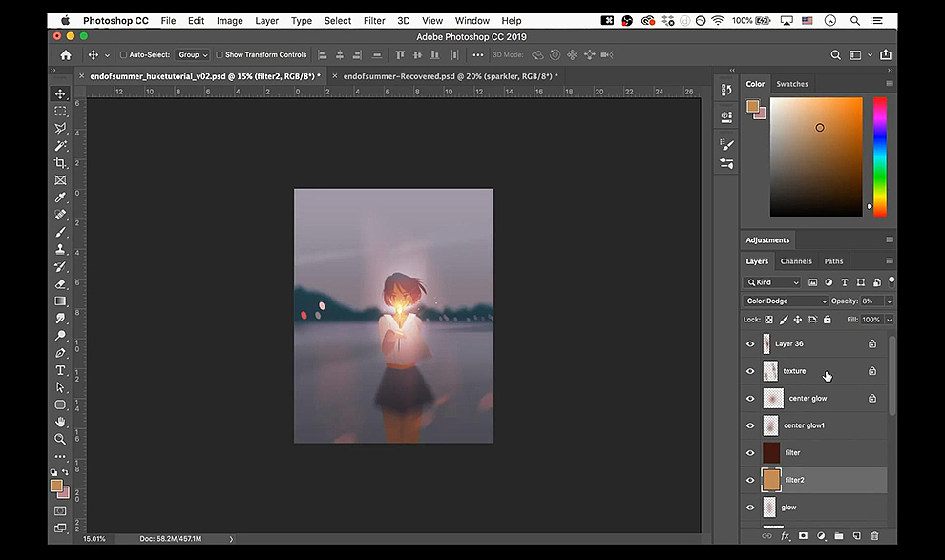Select the Clone Stamp tool
945x560 pixels.
click(x=60, y=249)
